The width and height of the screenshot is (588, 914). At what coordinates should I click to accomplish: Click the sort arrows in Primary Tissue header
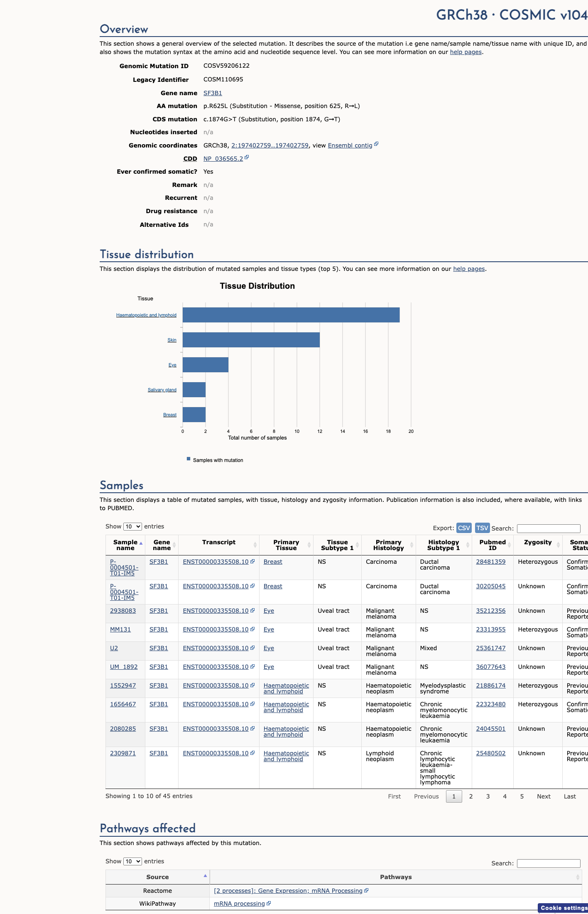[x=309, y=545]
